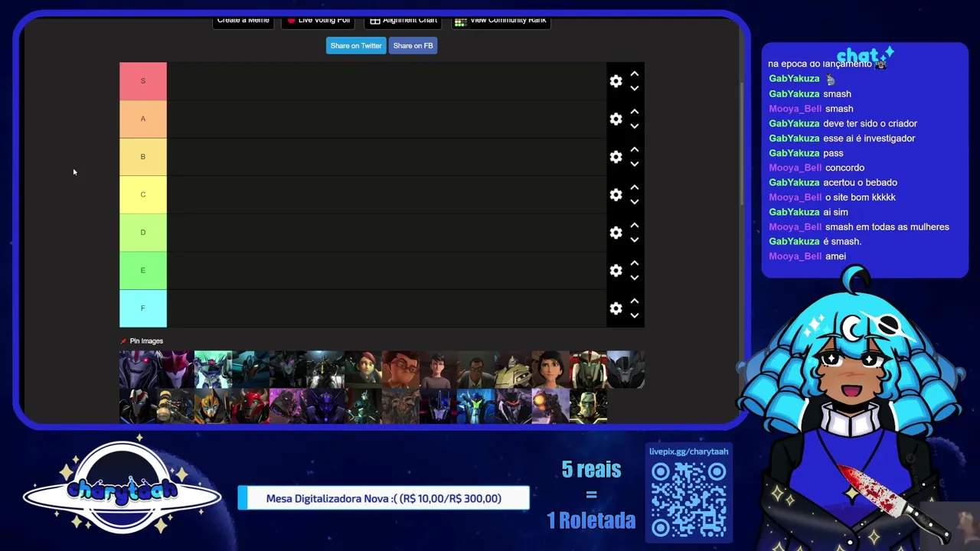Move tier D row down
980x551 pixels.
pyautogui.click(x=634, y=240)
